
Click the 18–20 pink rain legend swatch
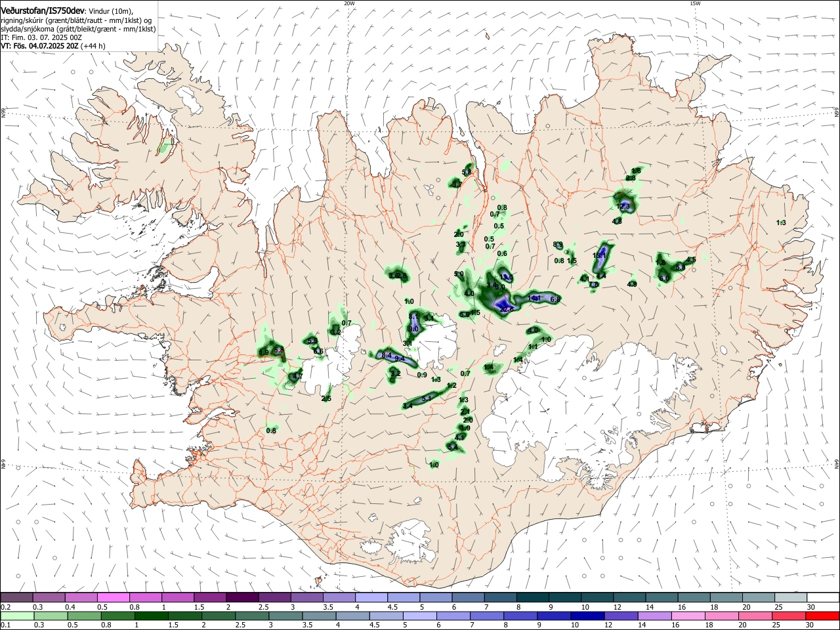721,616
